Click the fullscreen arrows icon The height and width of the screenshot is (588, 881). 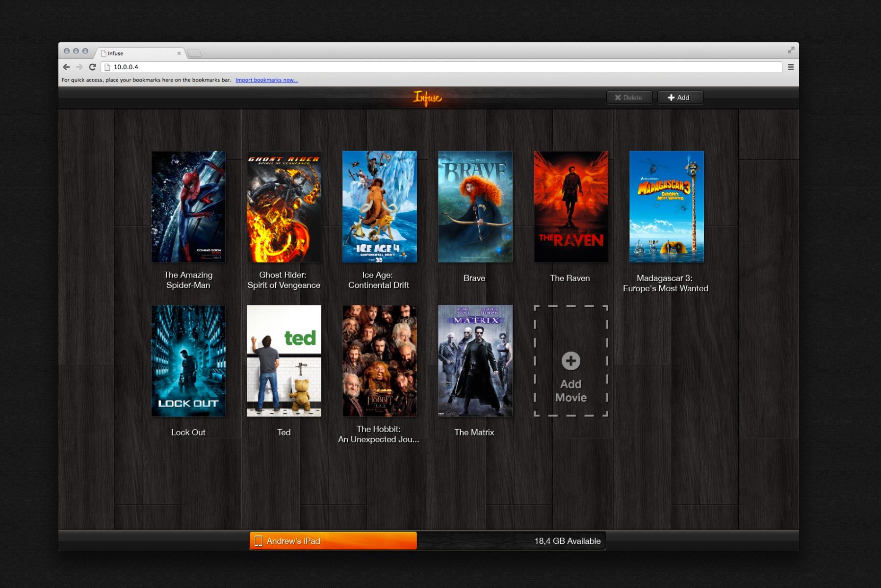tap(791, 51)
